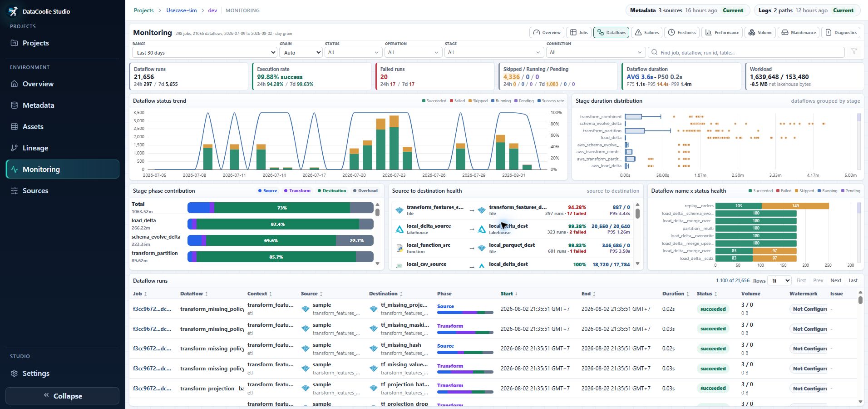
Task: Click the destination icon beside tf_missing_maski...
Action: [x=374, y=329]
